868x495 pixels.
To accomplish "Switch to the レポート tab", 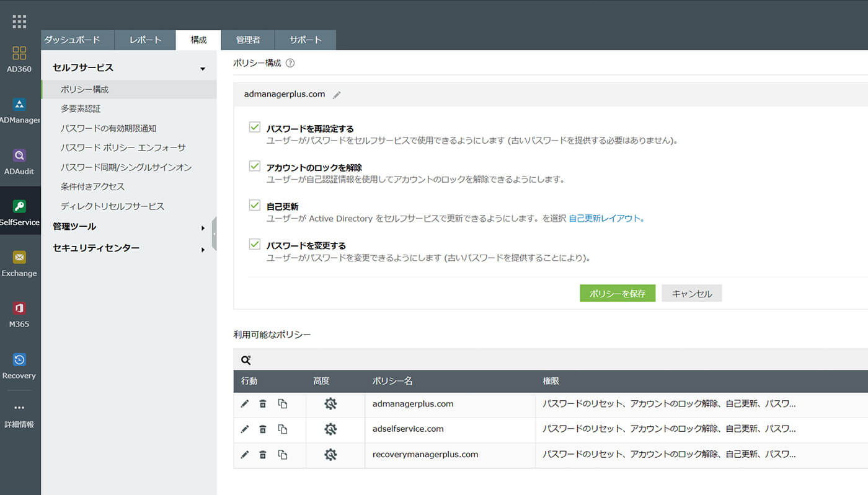I will click(x=144, y=40).
